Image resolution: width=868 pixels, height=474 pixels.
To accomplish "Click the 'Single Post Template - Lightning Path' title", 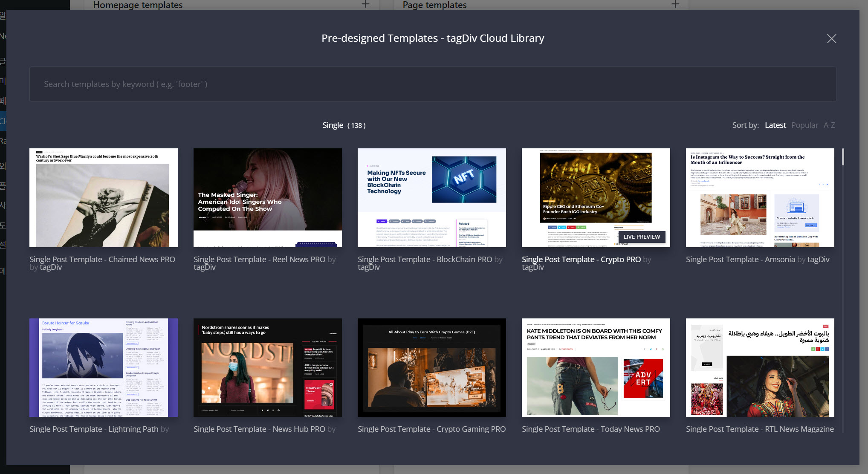I will [x=94, y=429].
